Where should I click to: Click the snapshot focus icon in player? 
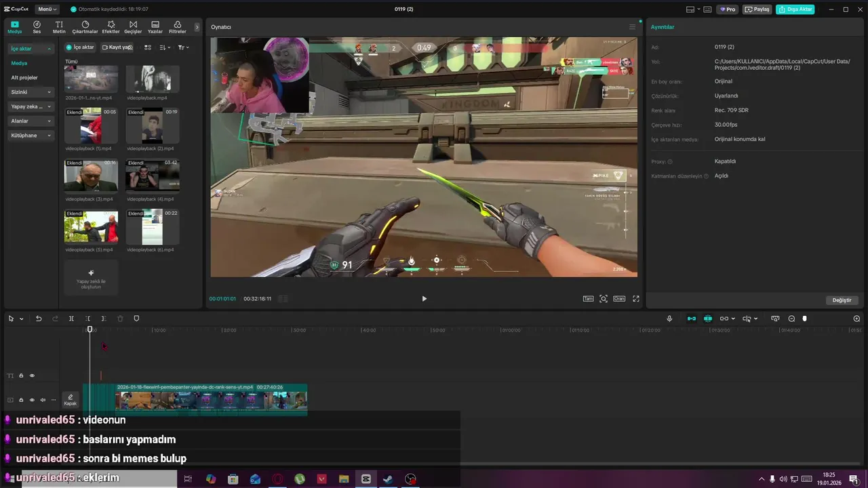pos(604,299)
